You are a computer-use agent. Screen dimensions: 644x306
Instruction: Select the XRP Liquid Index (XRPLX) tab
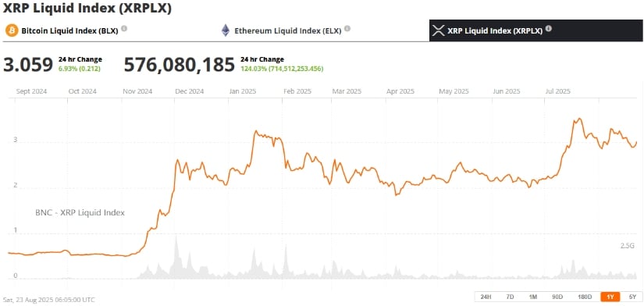536,30
